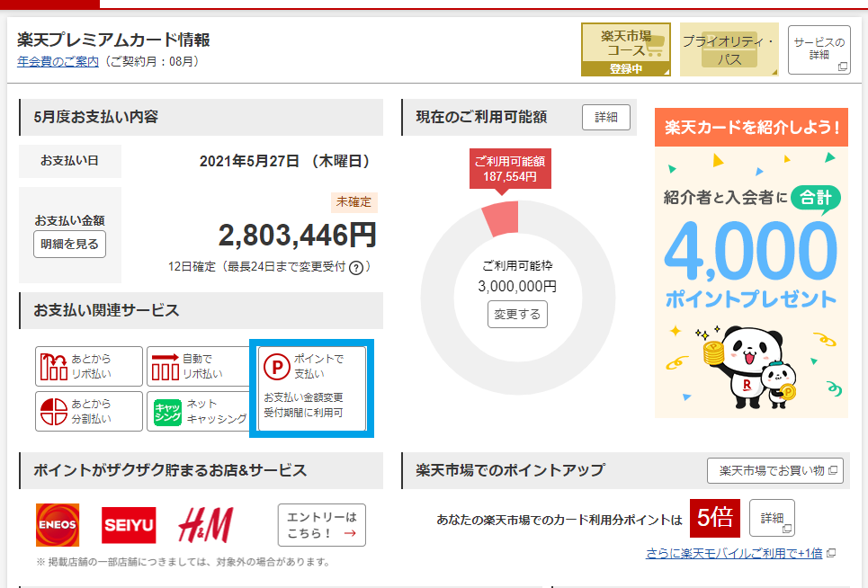Click the 2,803,446円 payment amount
The height and width of the screenshot is (588, 868).
pyautogui.click(x=297, y=235)
